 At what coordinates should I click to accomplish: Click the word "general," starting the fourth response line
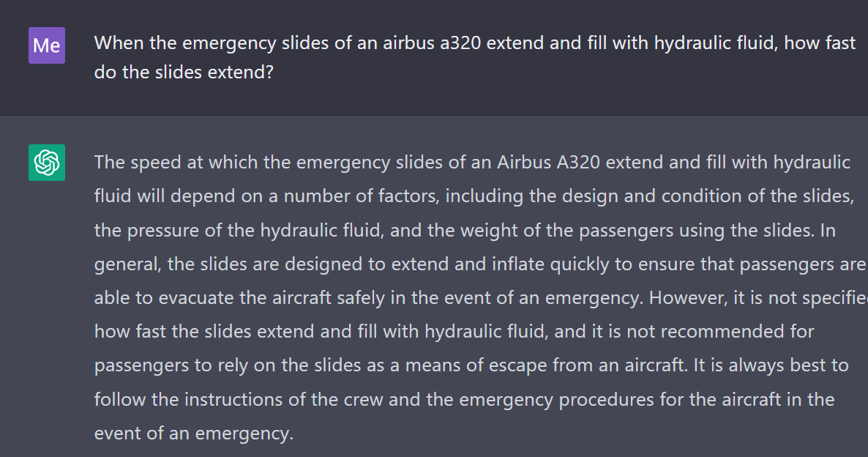pyautogui.click(x=127, y=264)
